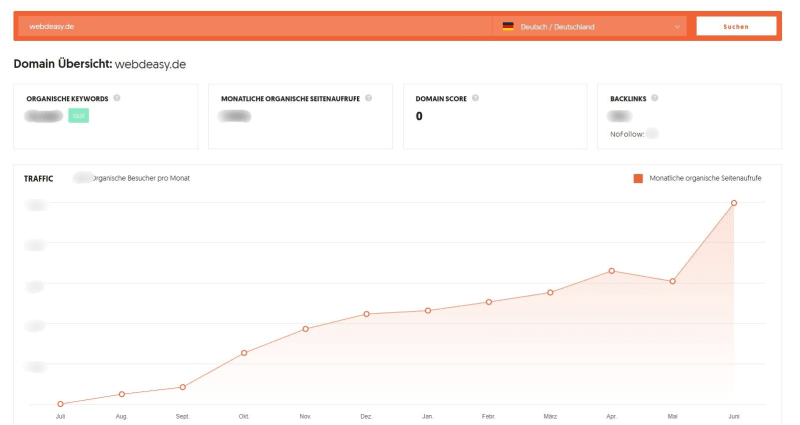Click the Juni axis label
The image size is (800, 425).
734,416
